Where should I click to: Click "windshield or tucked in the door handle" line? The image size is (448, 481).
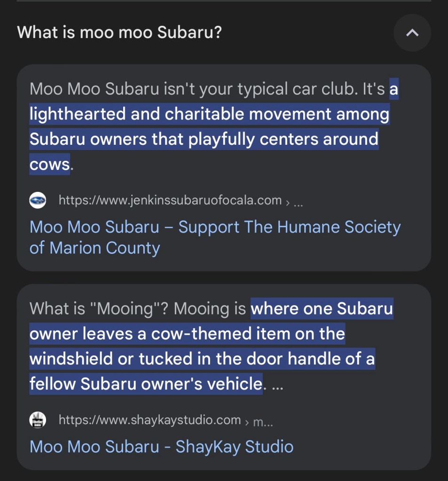click(202, 359)
